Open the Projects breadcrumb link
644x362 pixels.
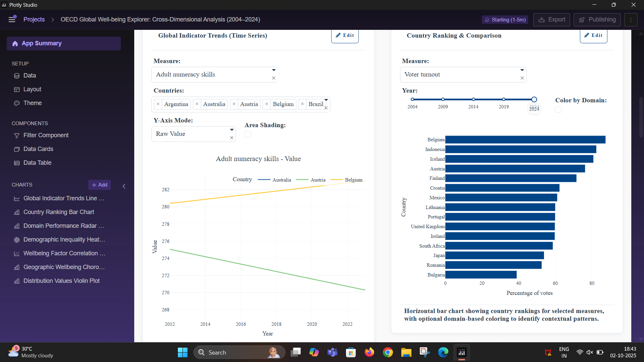(34, 19)
